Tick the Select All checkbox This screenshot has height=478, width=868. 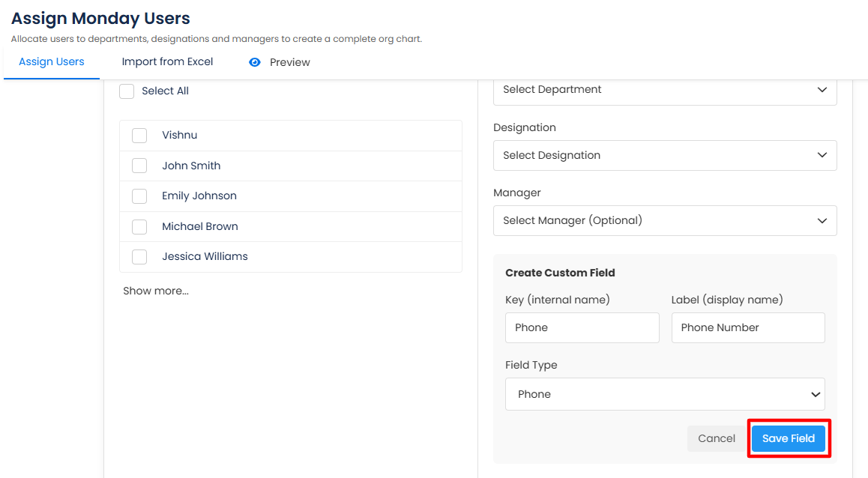[x=127, y=91]
